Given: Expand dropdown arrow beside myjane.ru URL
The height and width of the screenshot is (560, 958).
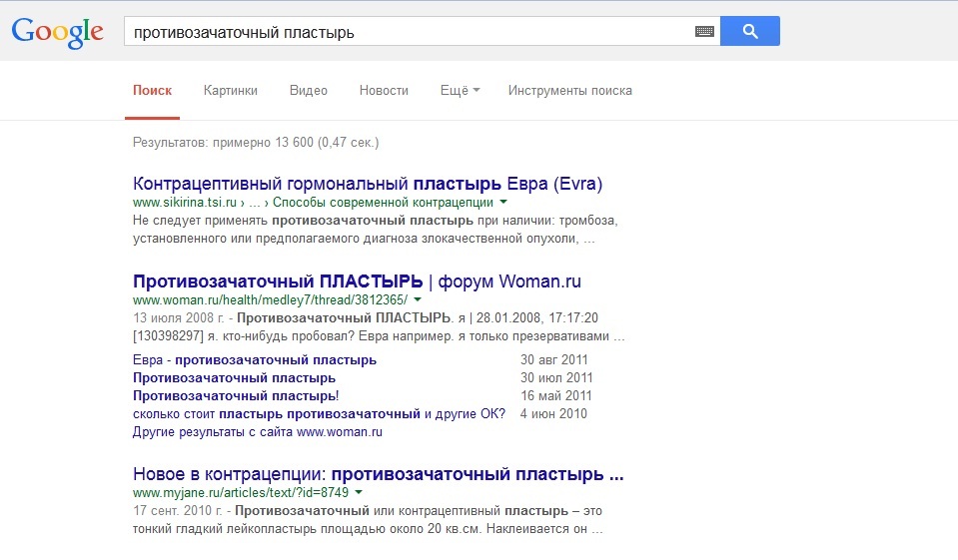Looking at the screenshot, I should [359, 491].
